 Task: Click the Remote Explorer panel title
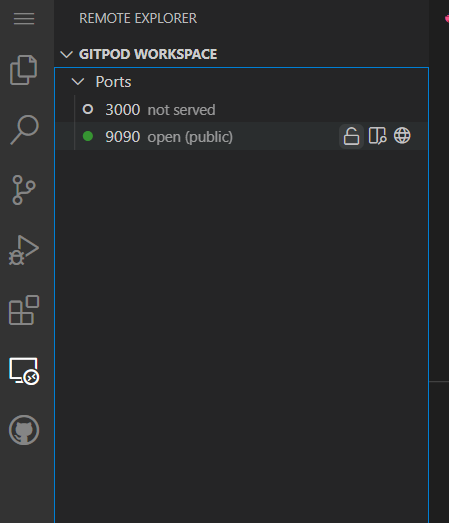pyautogui.click(x=138, y=18)
